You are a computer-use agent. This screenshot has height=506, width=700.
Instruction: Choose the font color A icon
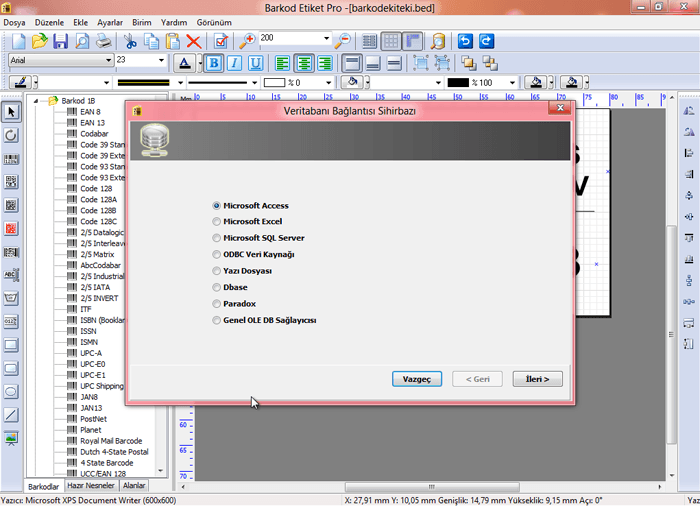(x=184, y=63)
